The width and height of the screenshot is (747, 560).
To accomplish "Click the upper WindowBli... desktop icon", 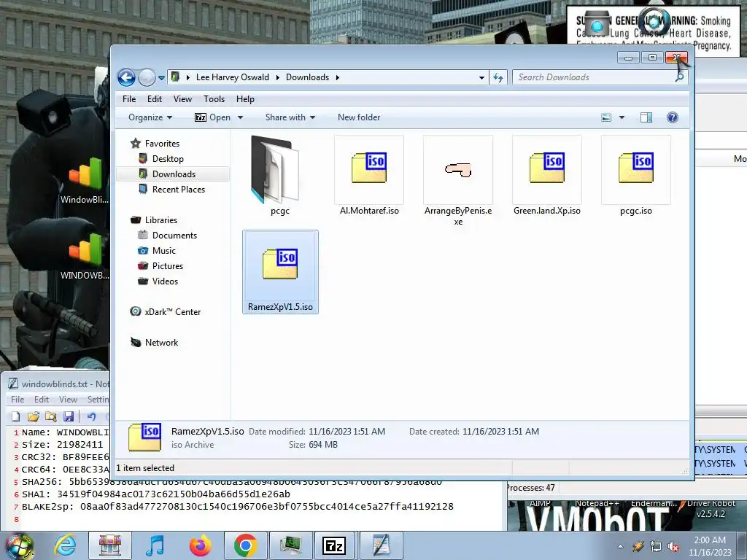I will 85,181.
